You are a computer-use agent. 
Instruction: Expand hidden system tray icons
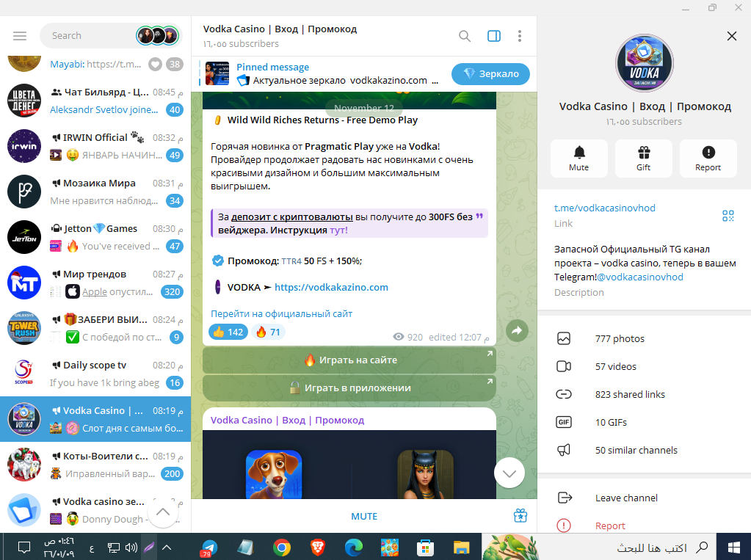pos(166,547)
